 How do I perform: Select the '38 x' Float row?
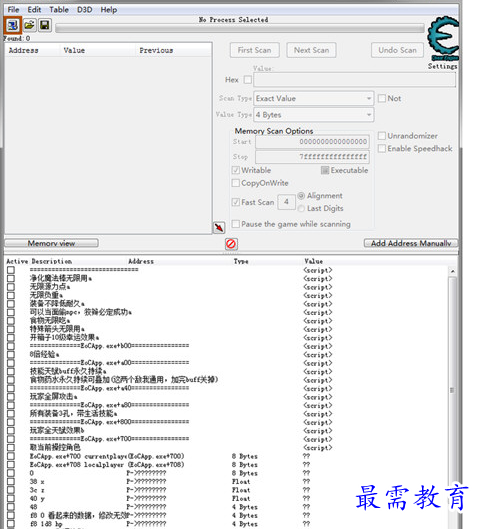click(226, 481)
